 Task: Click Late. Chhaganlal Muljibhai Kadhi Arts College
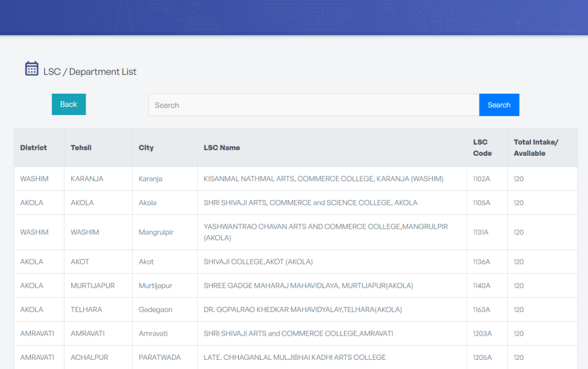point(295,358)
